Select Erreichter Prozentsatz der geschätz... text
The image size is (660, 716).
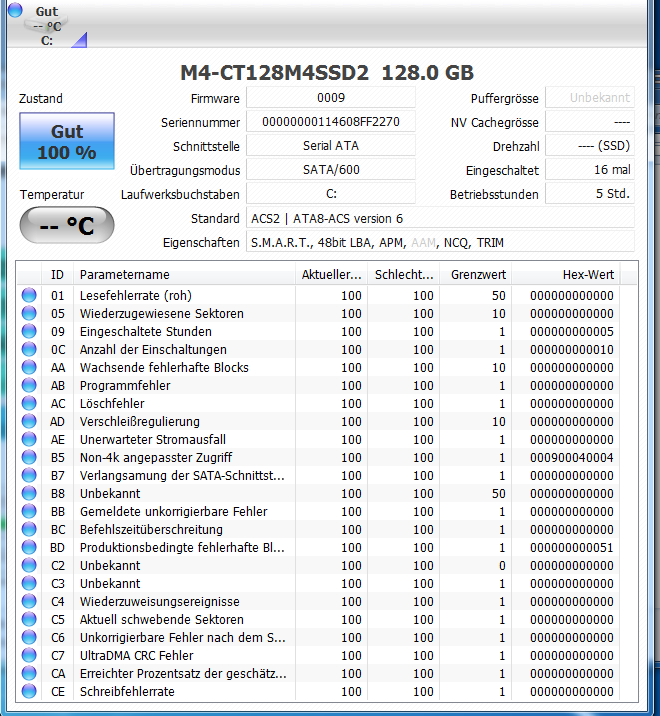pyautogui.click(x=183, y=674)
